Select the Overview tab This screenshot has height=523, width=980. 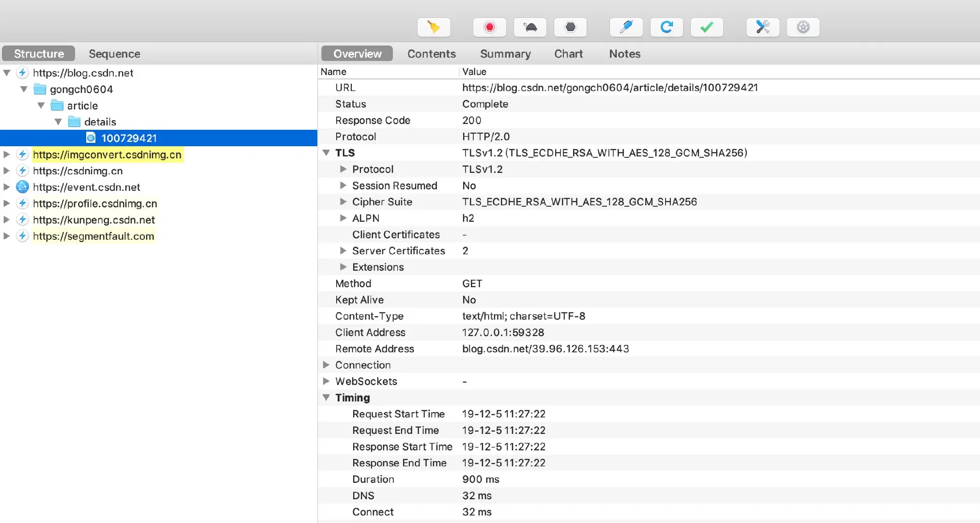(x=358, y=54)
